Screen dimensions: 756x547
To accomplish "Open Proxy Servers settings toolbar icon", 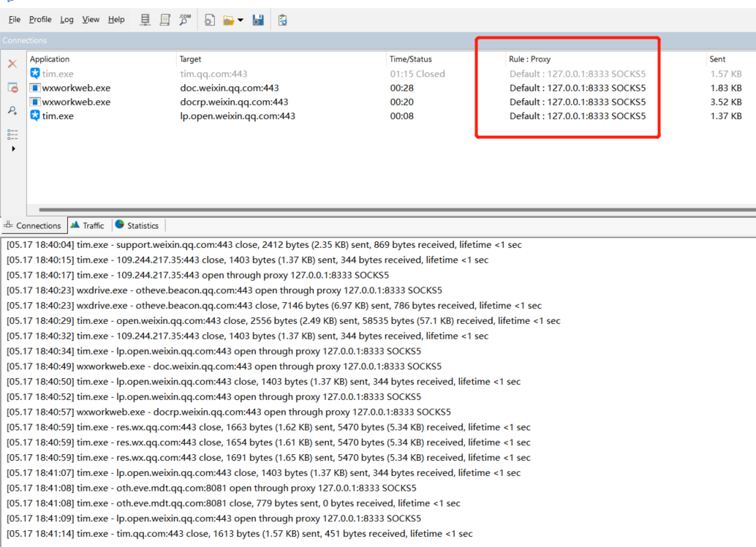I will point(146,20).
